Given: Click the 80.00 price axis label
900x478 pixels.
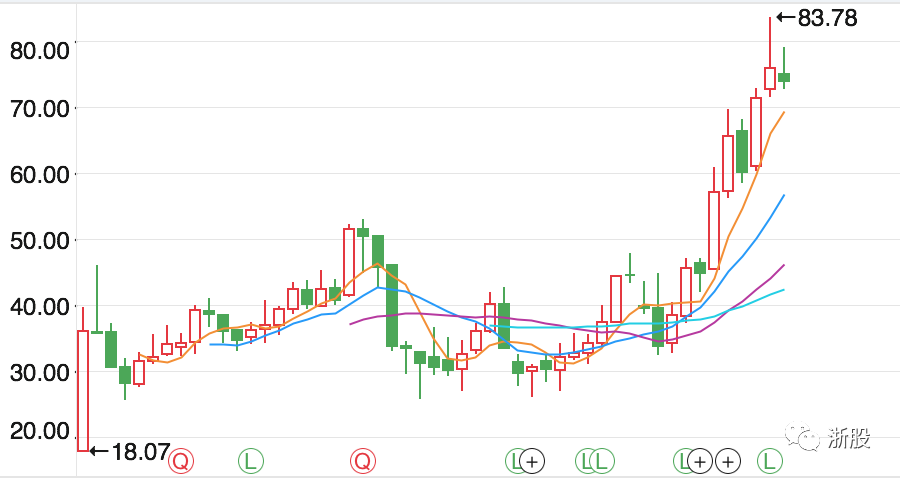Looking at the screenshot, I should 40,51.
